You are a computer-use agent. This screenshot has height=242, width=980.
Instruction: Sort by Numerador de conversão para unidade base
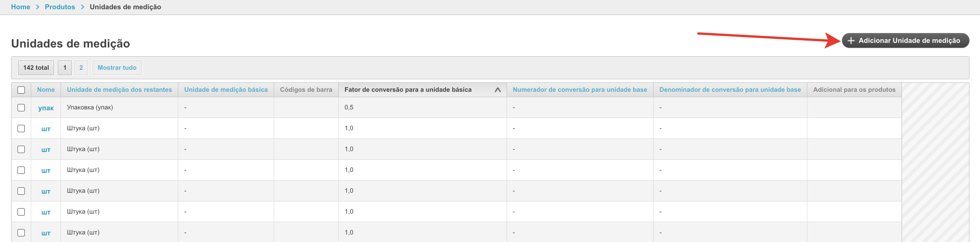(x=580, y=90)
